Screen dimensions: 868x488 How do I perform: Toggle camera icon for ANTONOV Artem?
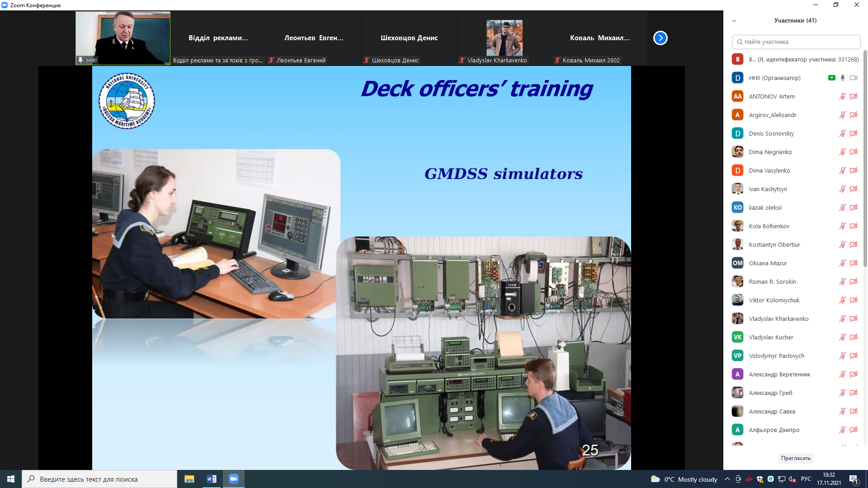coord(854,96)
